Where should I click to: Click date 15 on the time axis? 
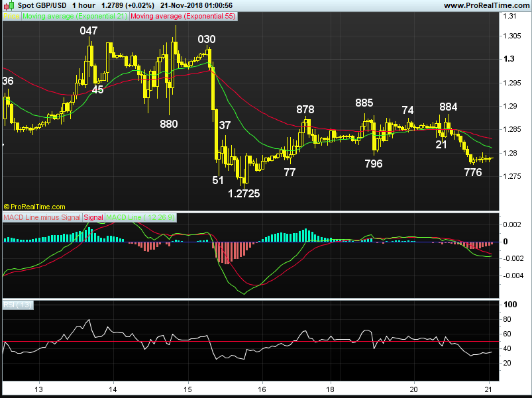click(187, 389)
